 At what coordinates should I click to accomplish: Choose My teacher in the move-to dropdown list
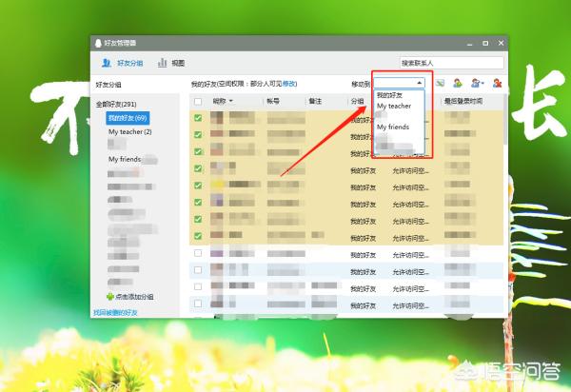click(394, 106)
